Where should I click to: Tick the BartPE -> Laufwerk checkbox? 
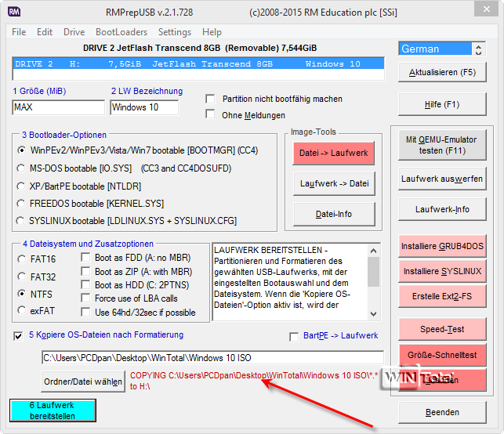[x=294, y=337]
